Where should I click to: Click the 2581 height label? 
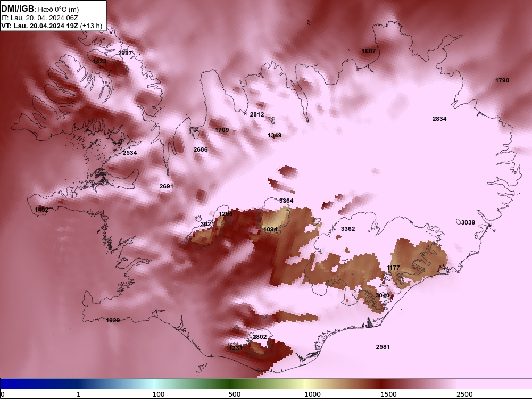click(x=383, y=347)
